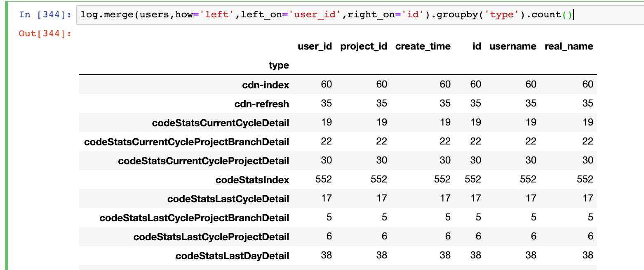
Task: Click the create_time column header
Action: [x=423, y=46]
